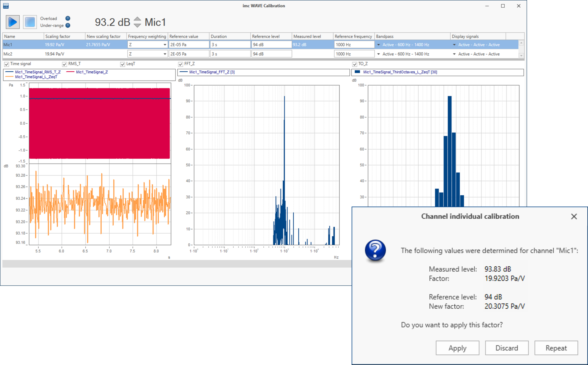Click the imc app icon in title bar
This screenshot has width=588, height=365.
(x=6, y=6)
